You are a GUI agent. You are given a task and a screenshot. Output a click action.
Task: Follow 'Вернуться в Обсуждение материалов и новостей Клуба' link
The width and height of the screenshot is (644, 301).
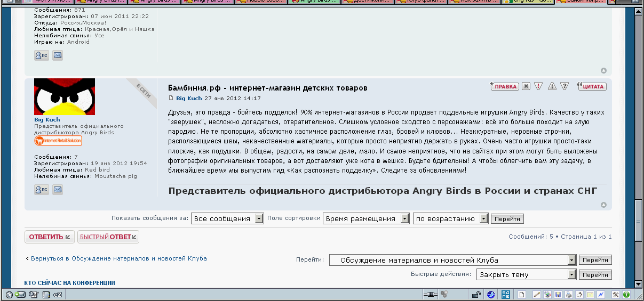click(119, 258)
